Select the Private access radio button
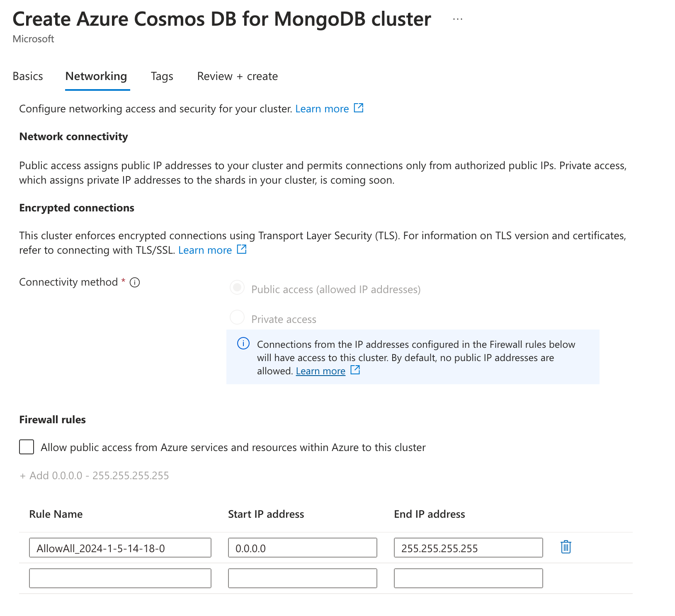 (237, 318)
